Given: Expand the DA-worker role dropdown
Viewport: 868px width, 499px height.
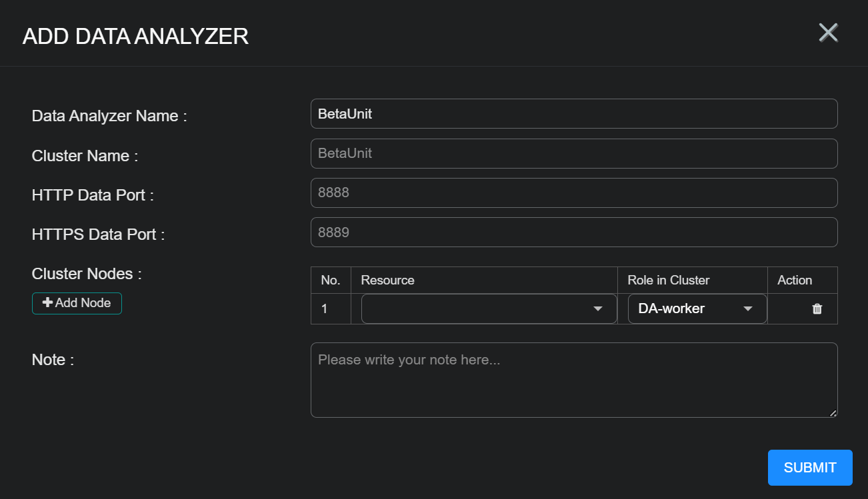Looking at the screenshot, I should tap(697, 309).
